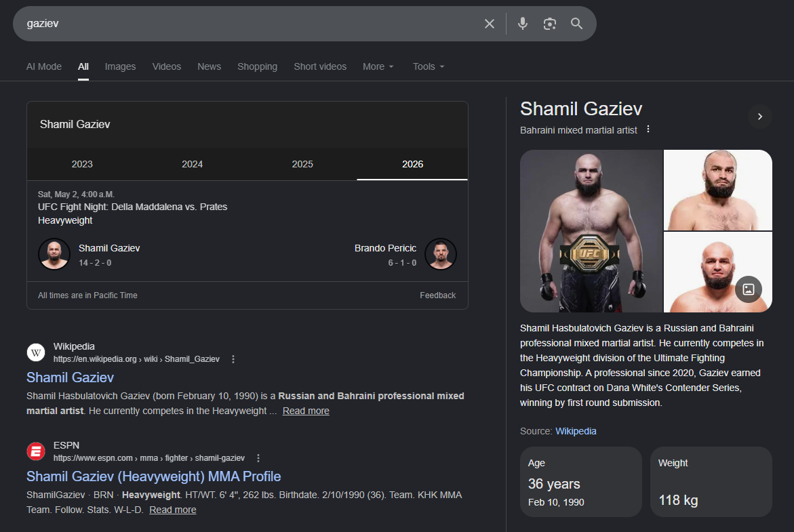The image size is (794, 532).
Task: Clear the search box with the X icon
Action: pos(489,24)
